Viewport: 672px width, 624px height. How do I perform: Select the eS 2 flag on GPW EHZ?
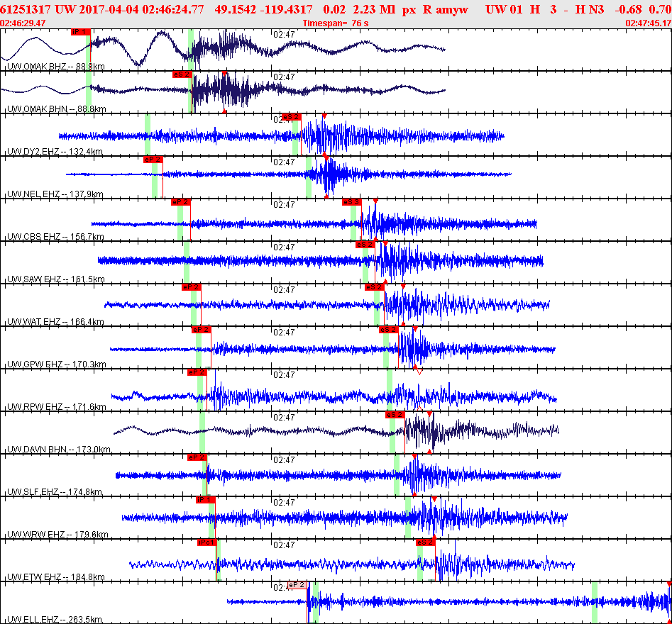click(x=389, y=329)
